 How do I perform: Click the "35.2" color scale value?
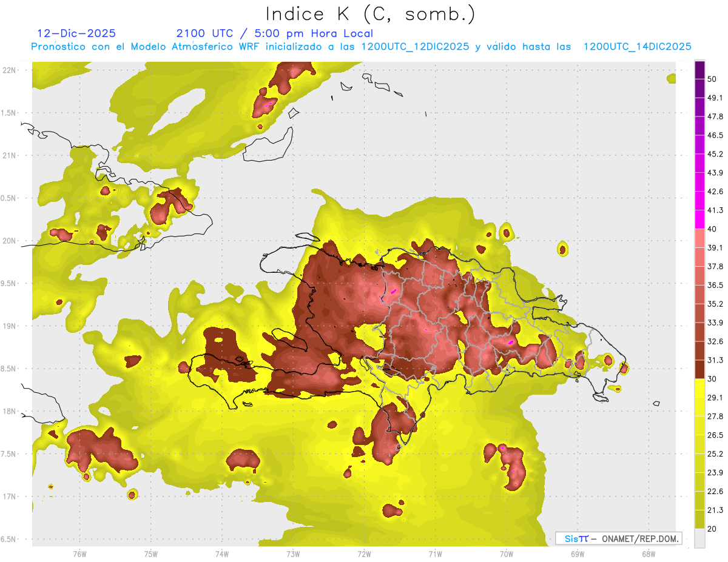[x=715, y=304]
